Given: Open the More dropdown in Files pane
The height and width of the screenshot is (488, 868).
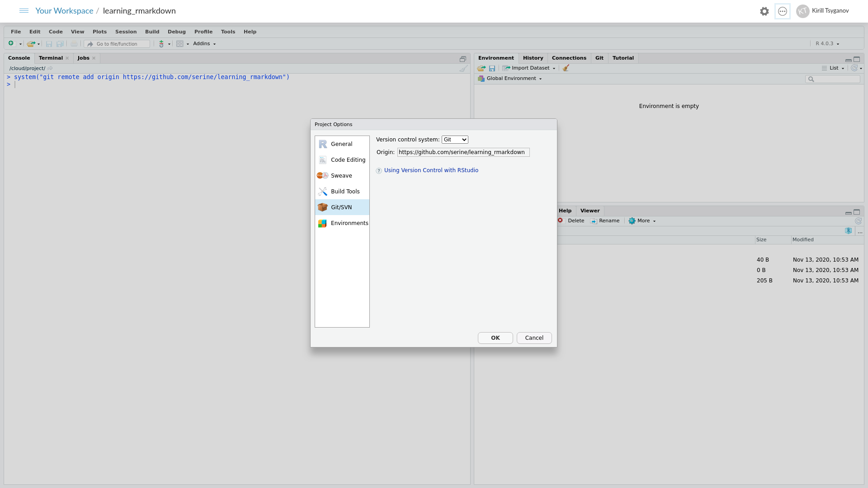Looking at the screenshot, I should pos(642,221).
